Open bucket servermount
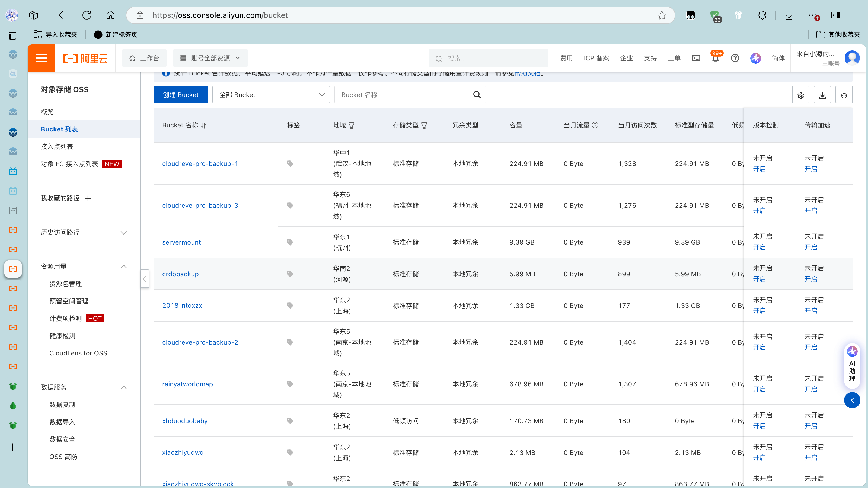This screenshot has width=868, height=488. (x=181, y=242)
